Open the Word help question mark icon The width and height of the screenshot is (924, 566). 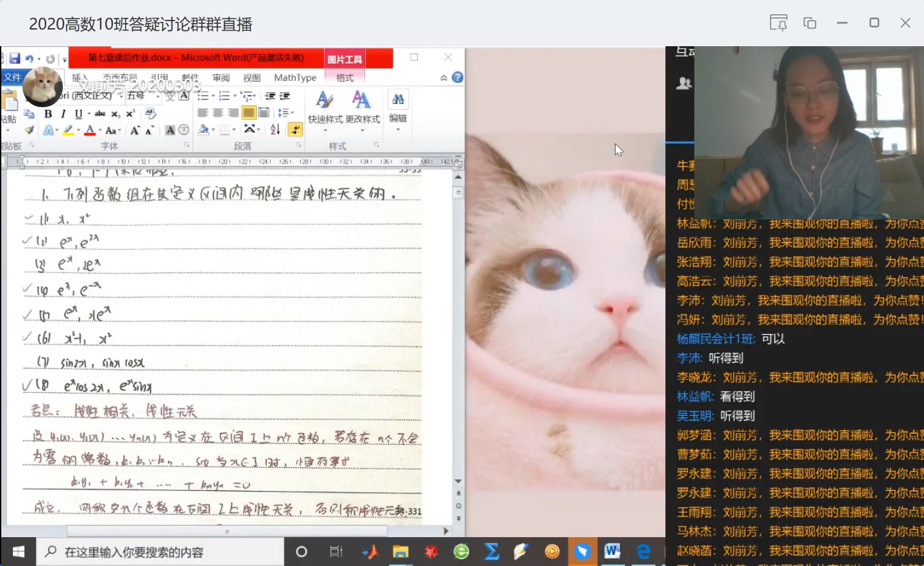point(458,78)
